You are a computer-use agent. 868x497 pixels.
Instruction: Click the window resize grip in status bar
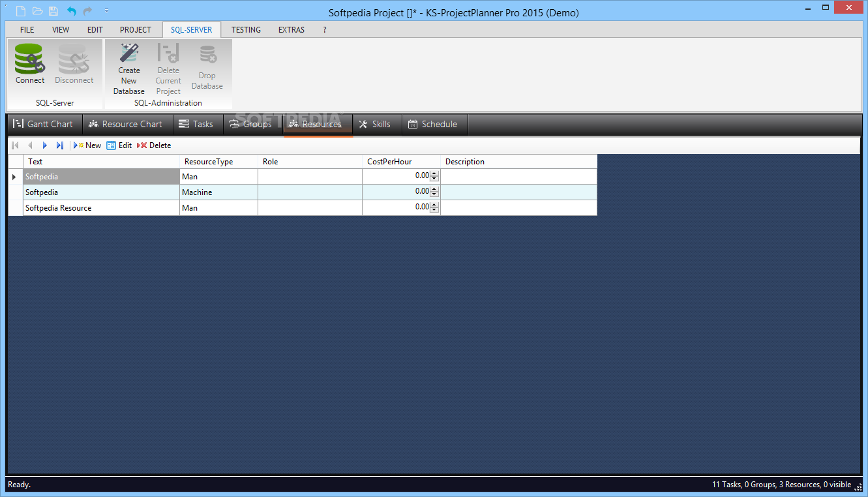point(858,486)
